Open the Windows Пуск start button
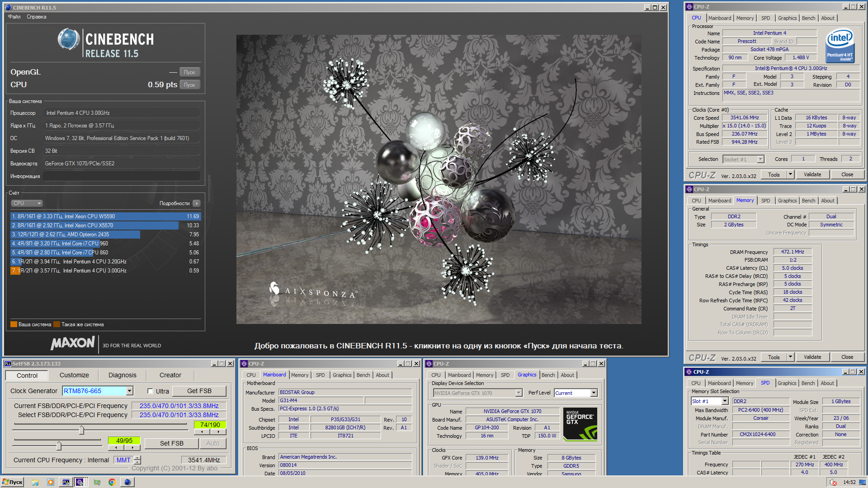 coord(12,482)
